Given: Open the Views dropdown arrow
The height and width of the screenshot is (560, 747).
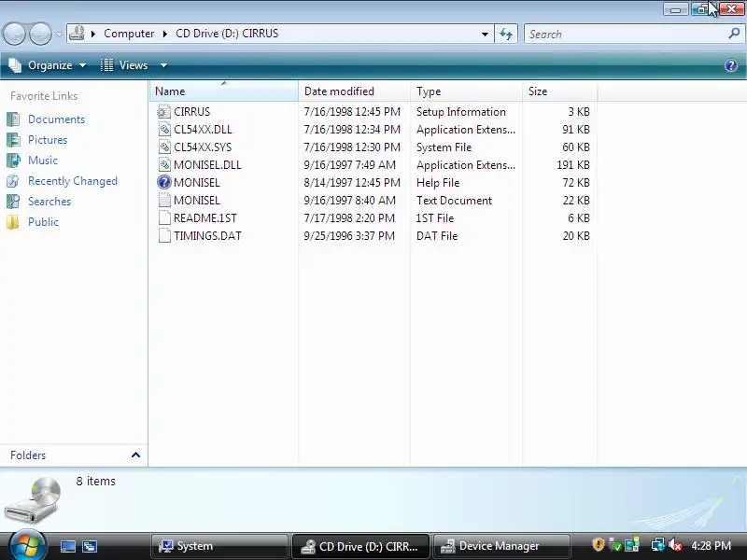Looking at the screenshot, I should pyautogui.click(x=163, y=65).
